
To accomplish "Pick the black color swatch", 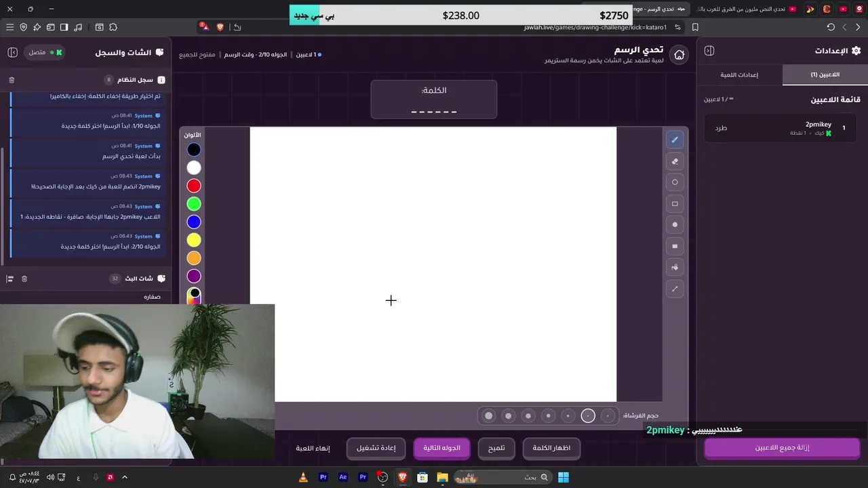I will pyautogui.click(x=194, y=150).
